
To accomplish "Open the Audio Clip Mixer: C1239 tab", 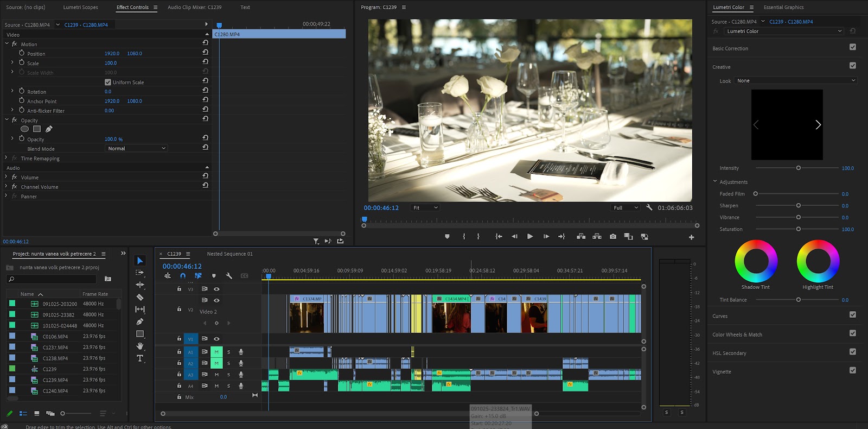I will [194, 7].
